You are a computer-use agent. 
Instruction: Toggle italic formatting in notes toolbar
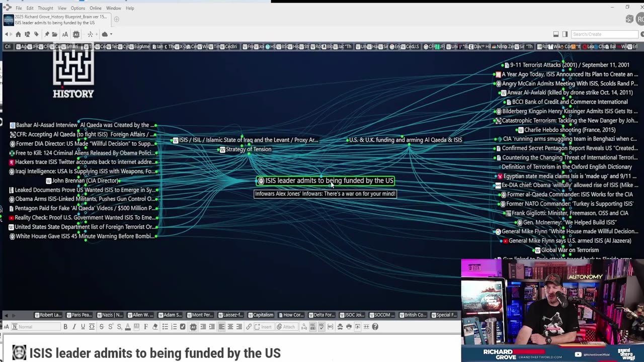point(74,327)
